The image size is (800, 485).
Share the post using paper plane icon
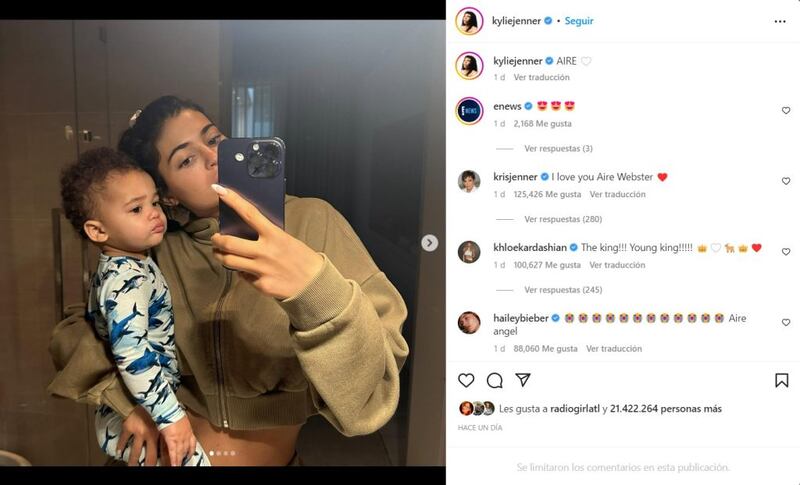tap(523, 380)
